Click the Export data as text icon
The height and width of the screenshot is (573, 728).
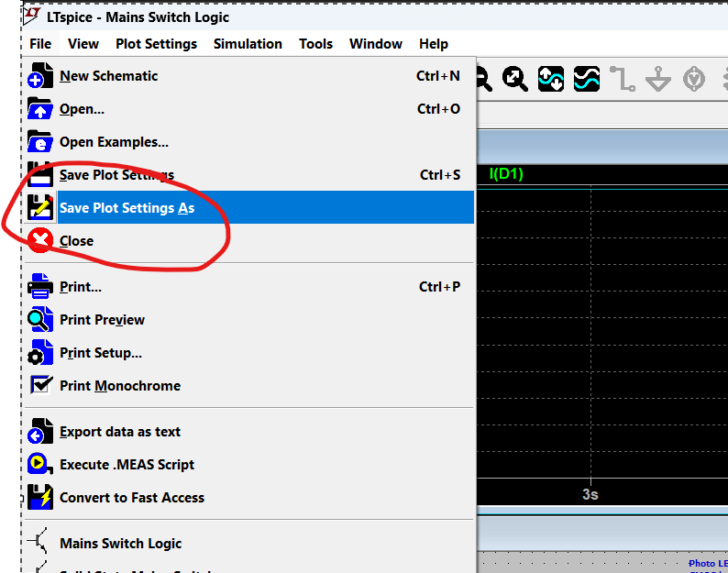[x=40, y=432]
